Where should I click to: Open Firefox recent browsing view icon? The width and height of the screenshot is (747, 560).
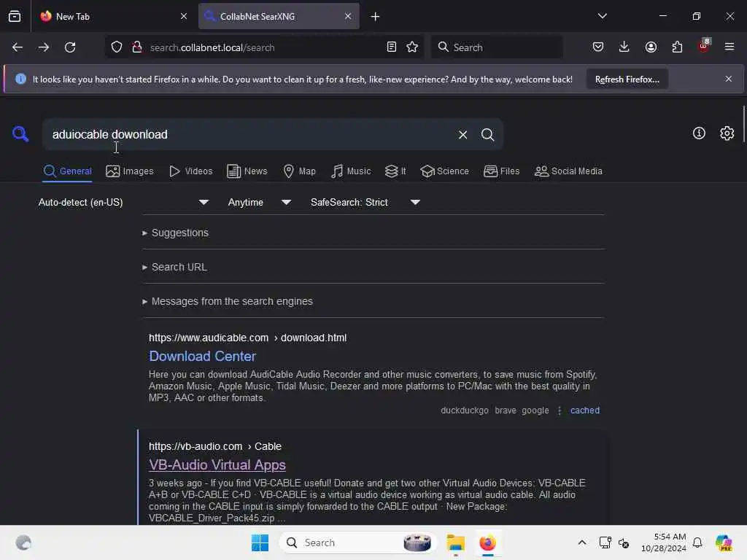tap(15, 16)
